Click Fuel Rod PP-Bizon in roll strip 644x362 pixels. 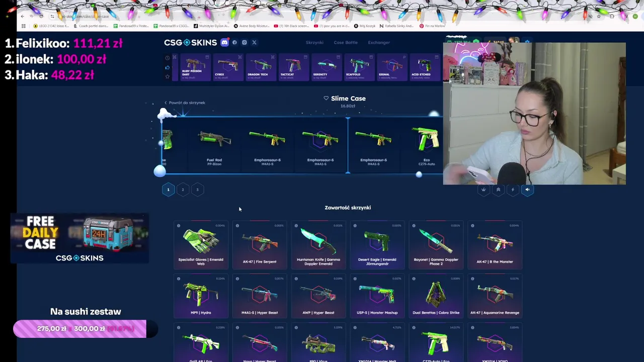[x=214, y=146]
